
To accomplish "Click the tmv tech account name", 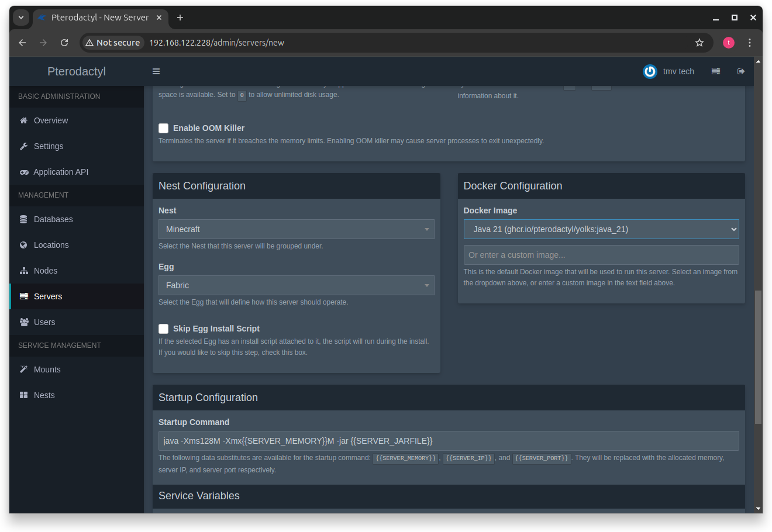I will (678, 71).
